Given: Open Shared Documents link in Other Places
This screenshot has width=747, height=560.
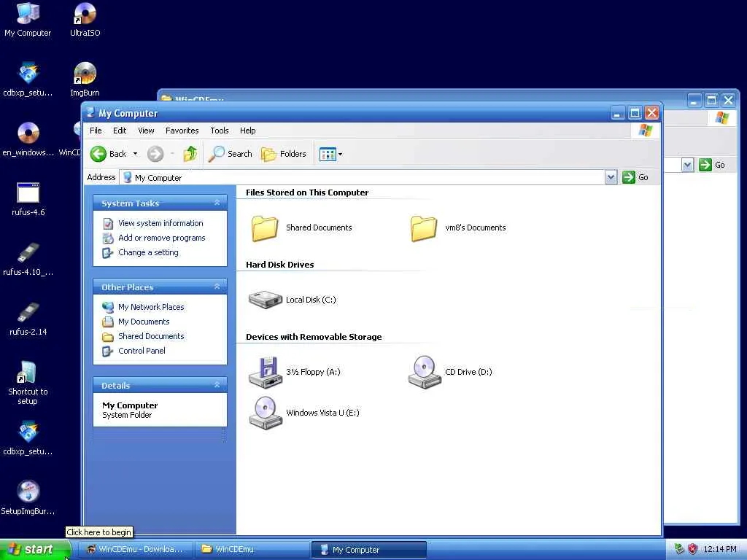Looking at the screenshot, I should click(151, 336).
